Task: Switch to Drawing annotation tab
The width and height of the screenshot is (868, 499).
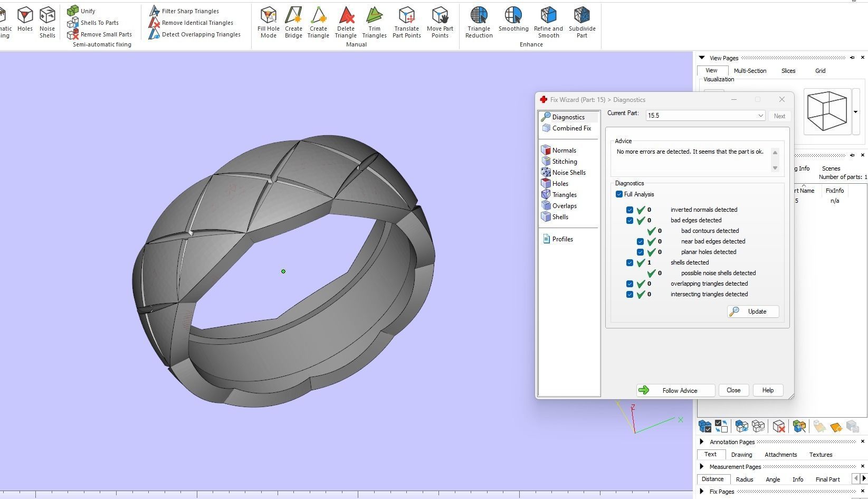Action: click(x=741, y=455)
